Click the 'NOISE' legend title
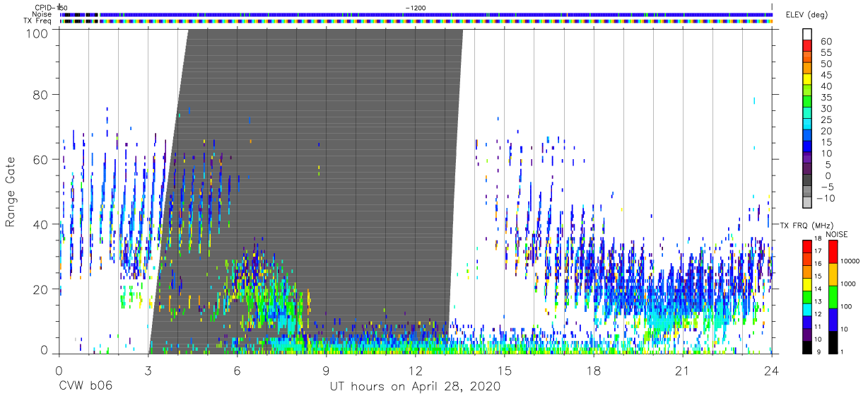This screenshot has height=401, width=868. [838, 234]
